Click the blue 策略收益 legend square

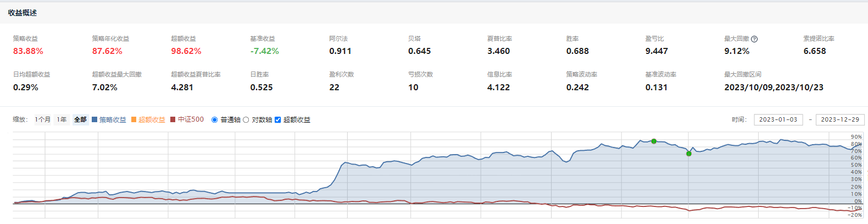tap(94, 119)
